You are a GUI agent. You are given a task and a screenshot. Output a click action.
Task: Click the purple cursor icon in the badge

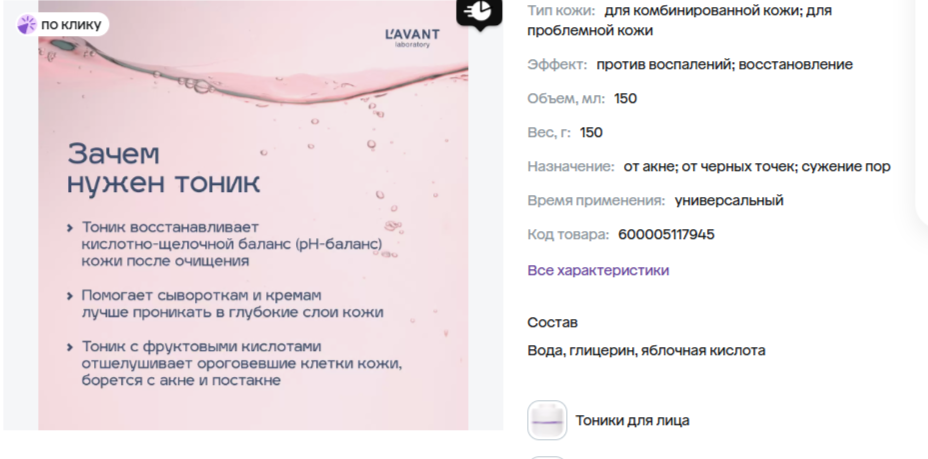tap(27, 25)
